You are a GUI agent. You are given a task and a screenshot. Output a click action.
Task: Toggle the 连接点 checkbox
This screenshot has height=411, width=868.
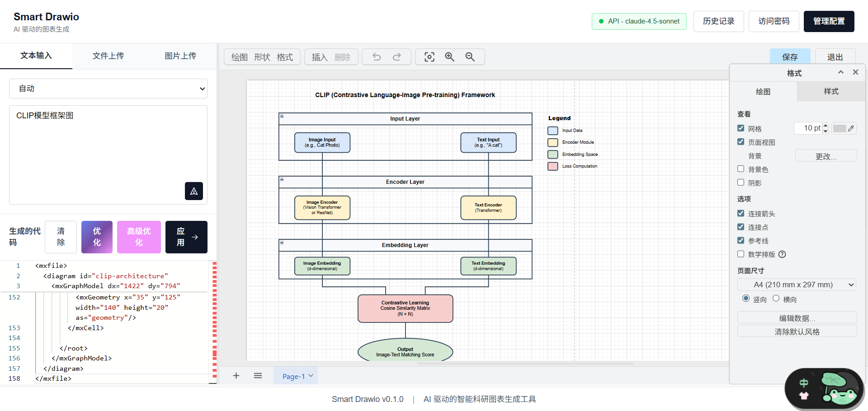coord(741,227)
